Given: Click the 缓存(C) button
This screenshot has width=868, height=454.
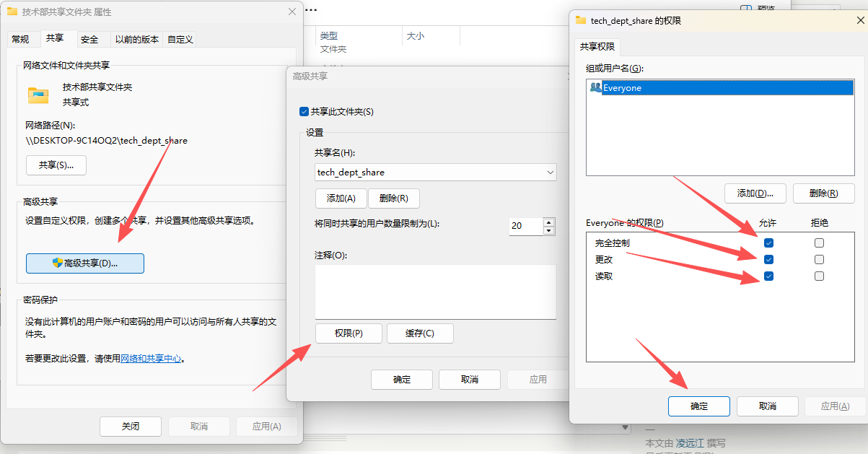Looking at the screenshot, I should click(x=420, y=333).
